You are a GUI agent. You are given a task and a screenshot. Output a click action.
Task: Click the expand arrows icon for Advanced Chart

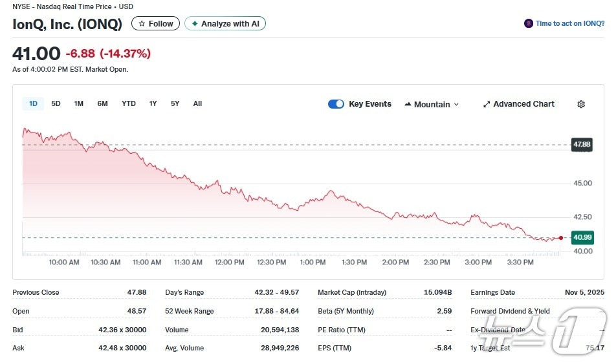pyautogui.click(x=487, y=104)
